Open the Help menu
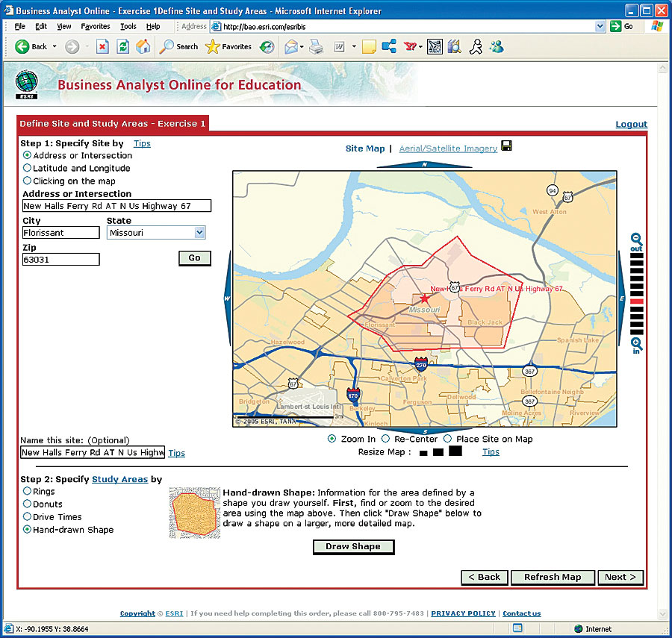672x638 pixels. pos(153,27)
